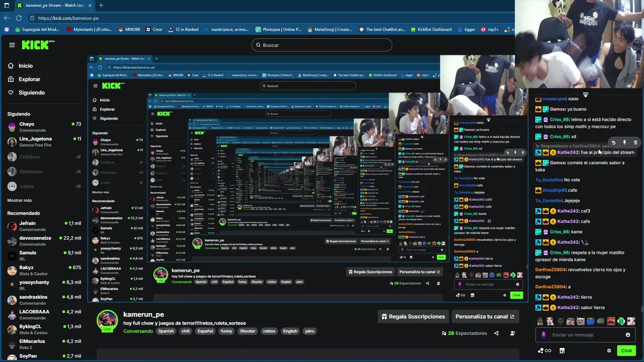
Task: Click the gift icon on Regala Suscripciones
Action: (384, 317)
